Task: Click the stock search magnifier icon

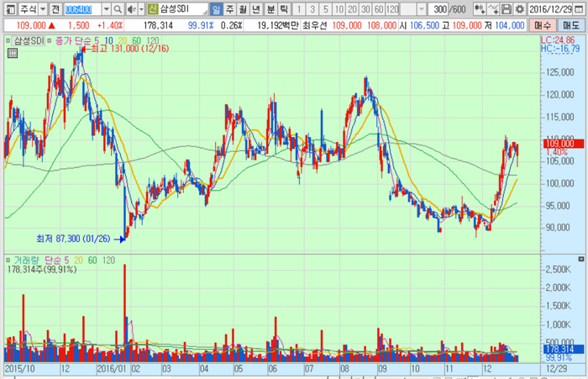Action: click(117, 9)
